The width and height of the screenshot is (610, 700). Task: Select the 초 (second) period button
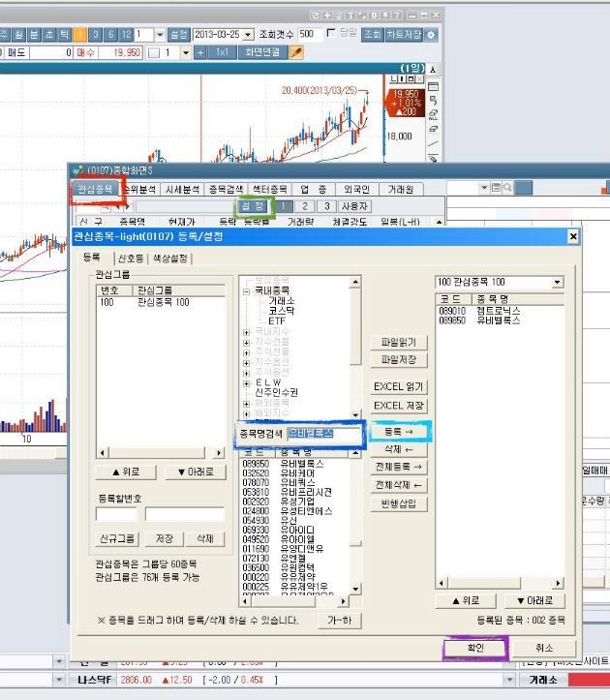[49, 35]
